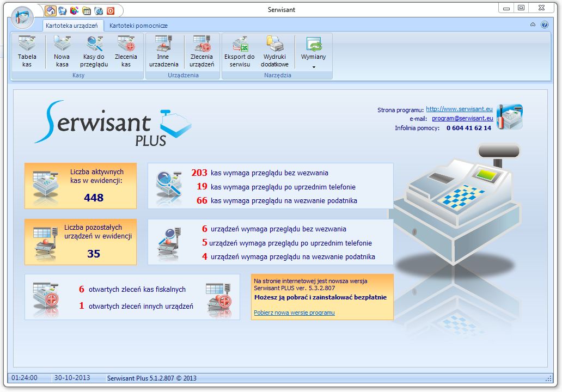Click the Liczba aktywnych kas w ewidencji tile
This screenshot has height=392, width=562.
point(81,186)
